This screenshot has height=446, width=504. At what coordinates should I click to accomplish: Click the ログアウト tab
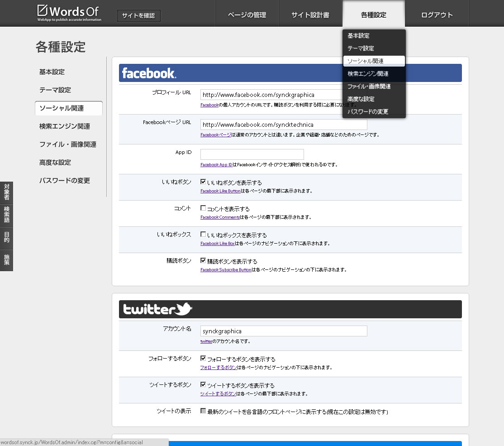pos(437,15)
